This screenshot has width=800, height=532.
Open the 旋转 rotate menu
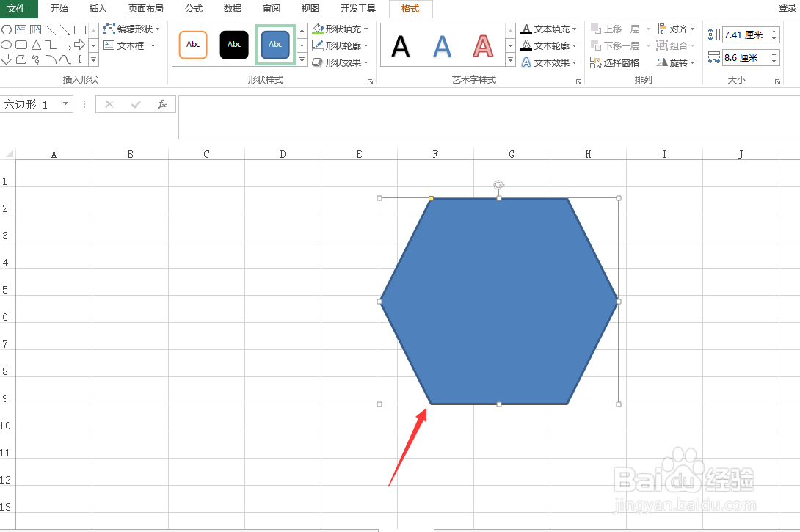coord(676,62)
